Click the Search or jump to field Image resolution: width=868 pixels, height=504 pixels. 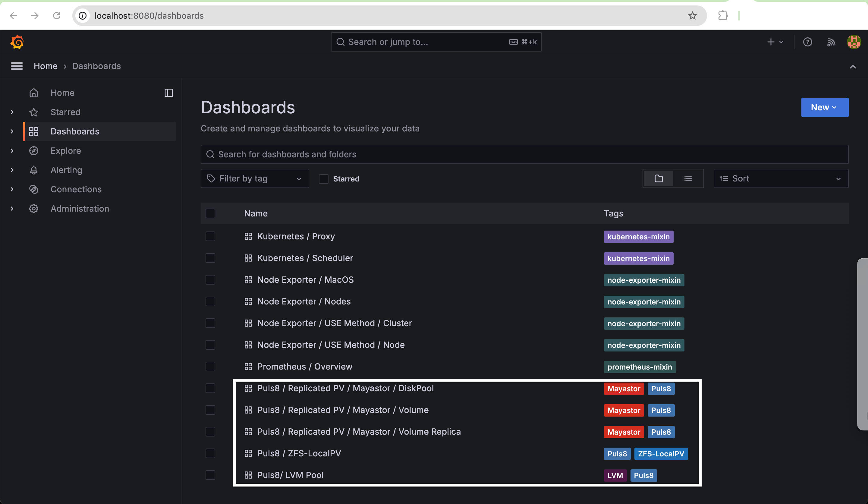click(436, 42)
